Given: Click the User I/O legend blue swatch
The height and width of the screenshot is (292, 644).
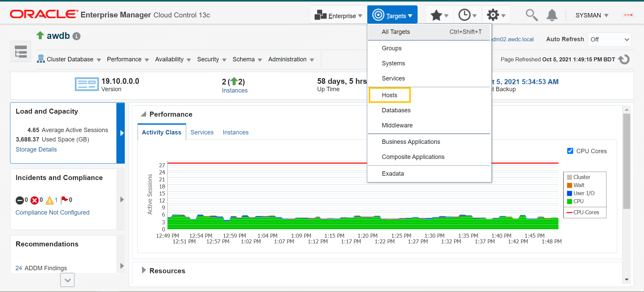Looking at the screenshot, I should click(x=570, y=193).
